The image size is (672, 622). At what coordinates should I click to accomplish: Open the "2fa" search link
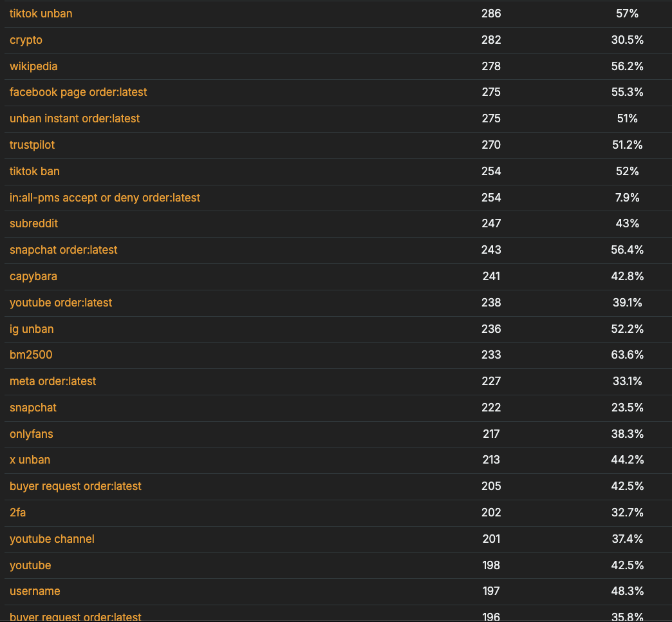pos(18,513)
